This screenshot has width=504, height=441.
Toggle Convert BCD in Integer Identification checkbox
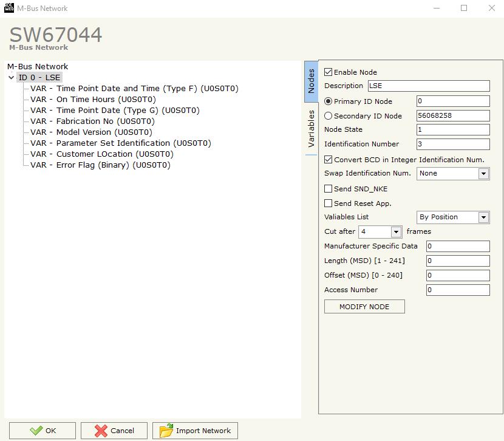click(x=329, y=160)
